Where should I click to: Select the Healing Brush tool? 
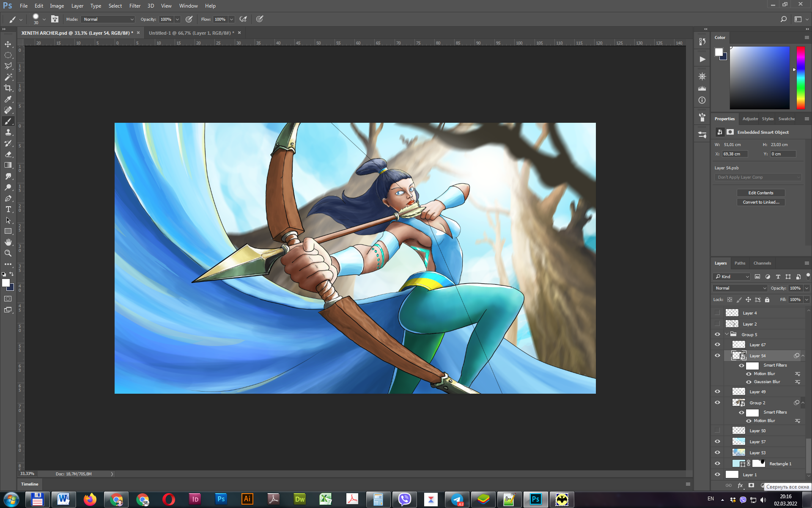pos(8,110)
